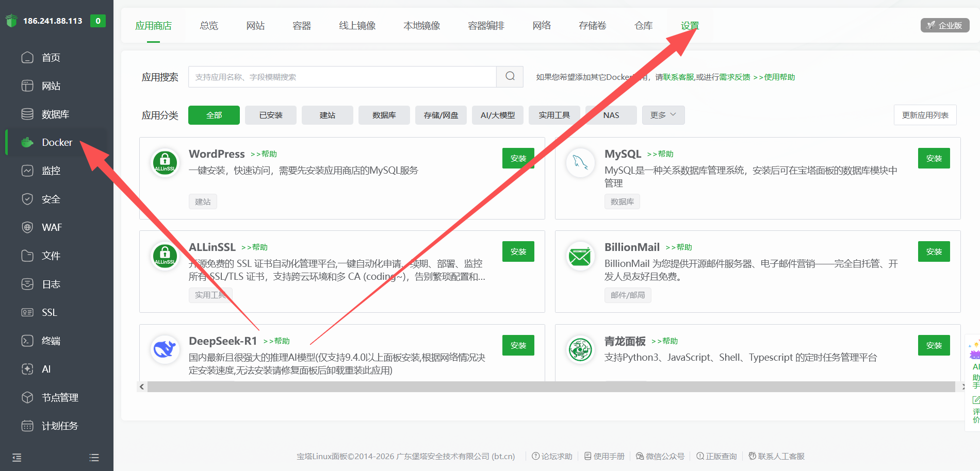Open the AI助手 floating assistant
The image size is (980, 471).
pyautogui.click(x=975, y=363)
